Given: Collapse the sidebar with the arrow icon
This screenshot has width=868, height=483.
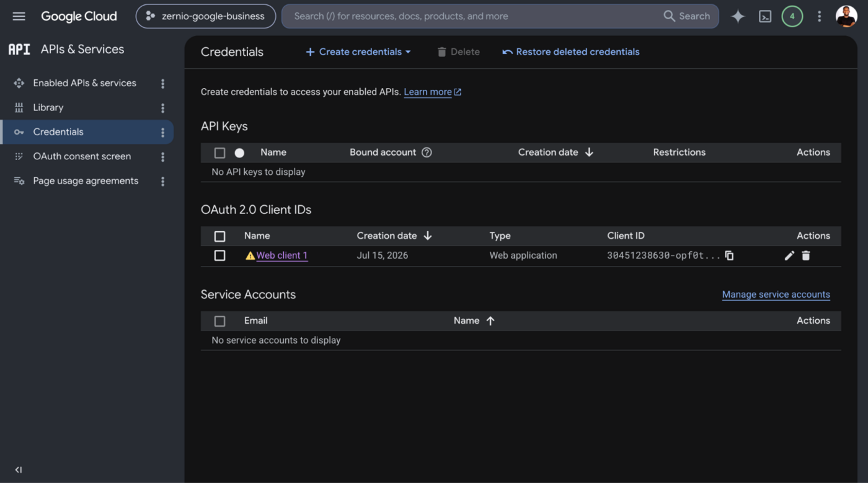Looking at the screenshot, I should click(19, 470).
